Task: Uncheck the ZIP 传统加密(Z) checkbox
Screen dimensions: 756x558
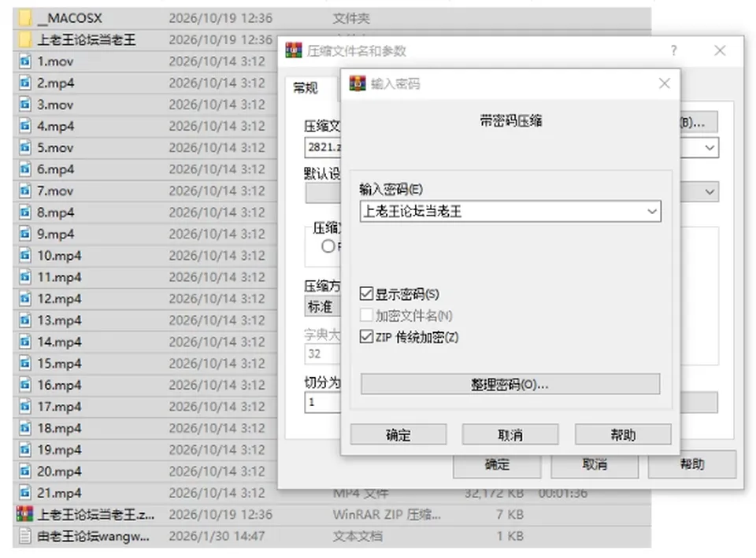Action: pos(366,337)
